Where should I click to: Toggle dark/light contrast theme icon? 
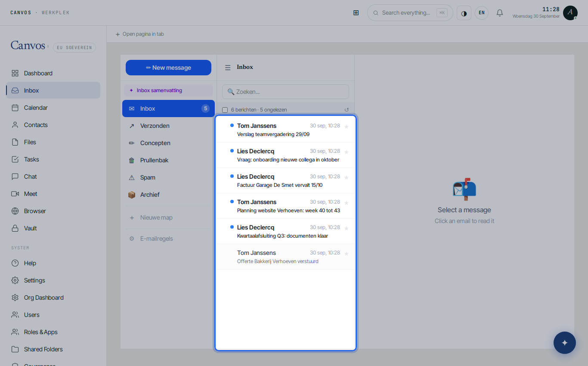pos(464,13)
